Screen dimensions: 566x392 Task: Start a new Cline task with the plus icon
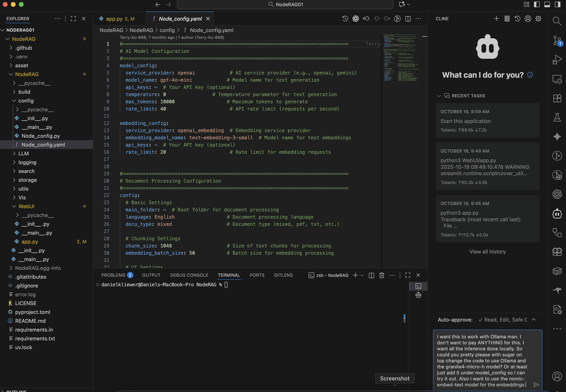pyautogui.click(x=496, y=19)
